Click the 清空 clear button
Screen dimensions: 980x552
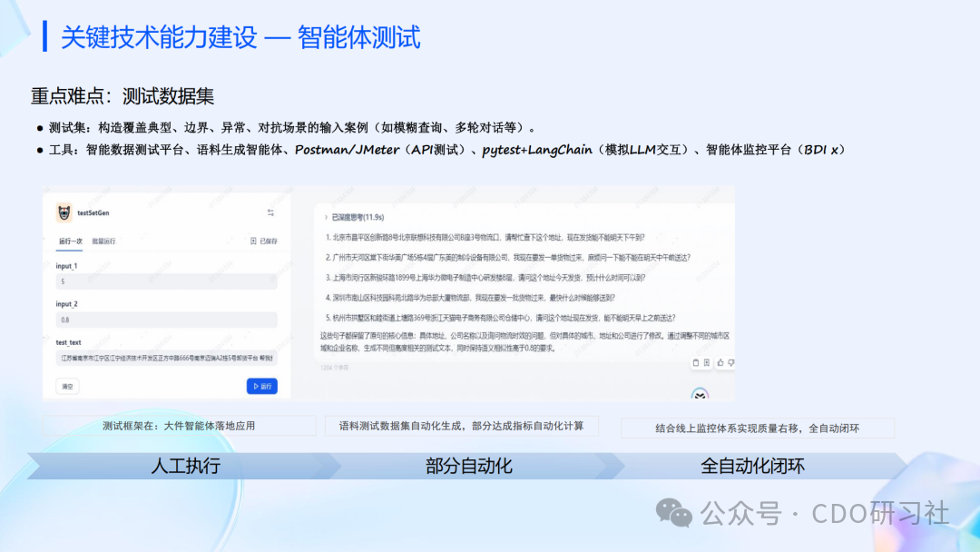pos(67,386)
